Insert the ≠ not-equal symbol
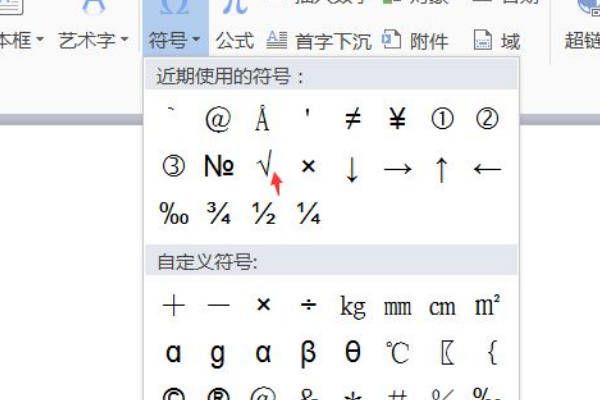The width and height of the screenshot is (600, 400). (352, 118)
